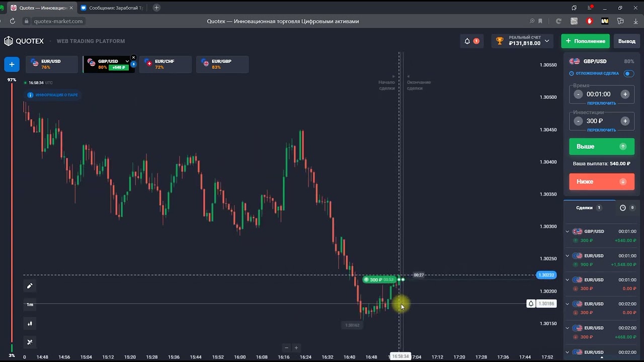Add a new asset with the plus button
Image resolution: width=644 pixels, height=362 pixels.
coord(12,64)
